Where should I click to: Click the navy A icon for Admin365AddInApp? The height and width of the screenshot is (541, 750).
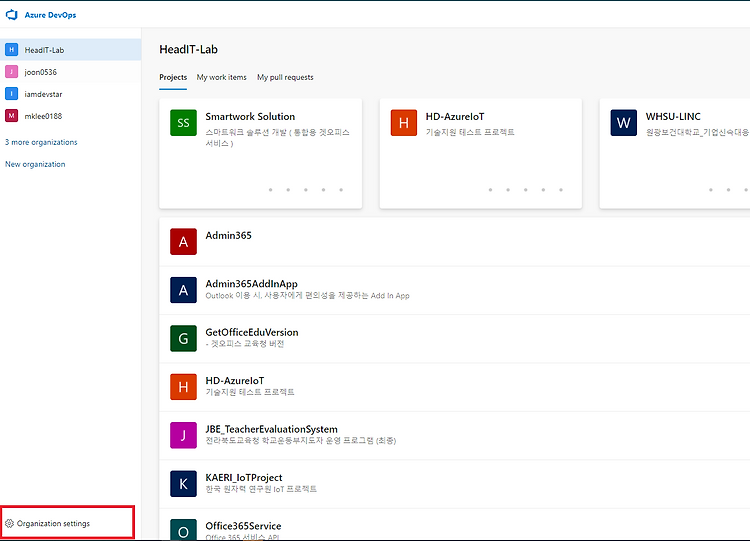coord(183,290)
